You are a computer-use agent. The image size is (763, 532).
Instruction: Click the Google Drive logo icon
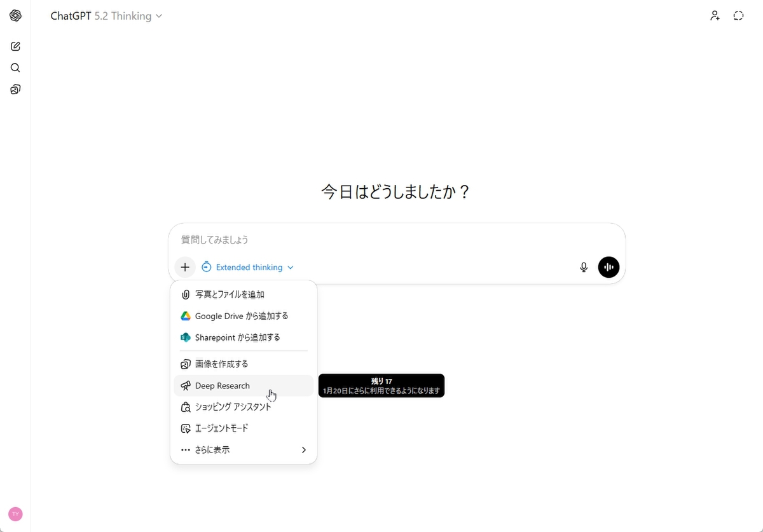tap(186, 316)
